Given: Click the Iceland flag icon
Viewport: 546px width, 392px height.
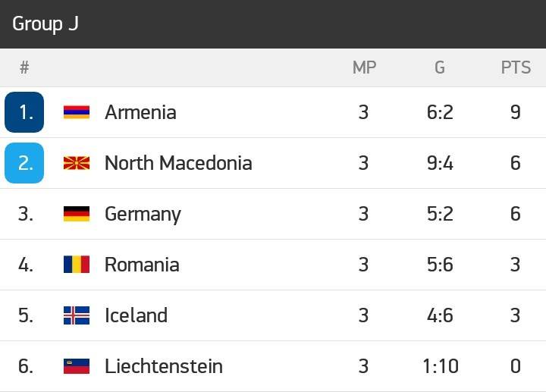Looking at the screenshot, I should point(77,315).
